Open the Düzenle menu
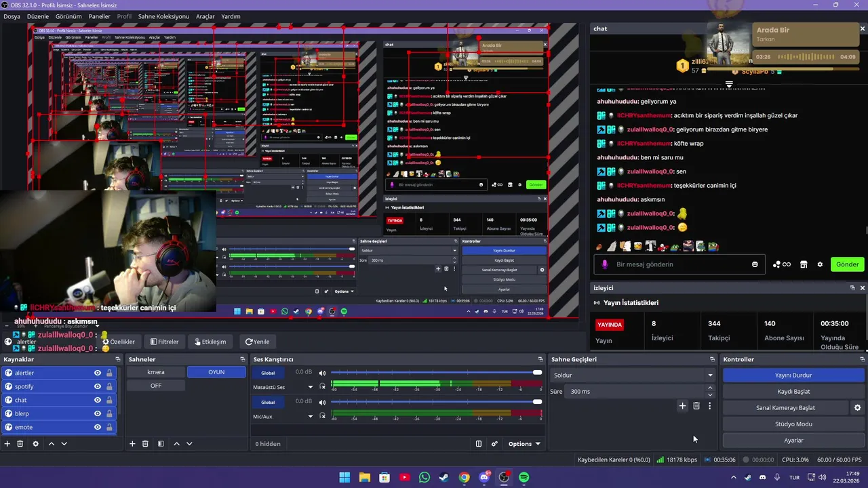The width and height of the screenshot is (868, 488). click(37, 16)
